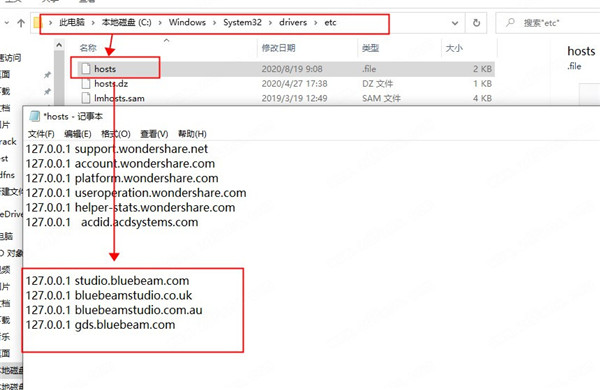600x390 pixels.
Task: Sort files by 修改日期 column header
Action: (279, 48)
